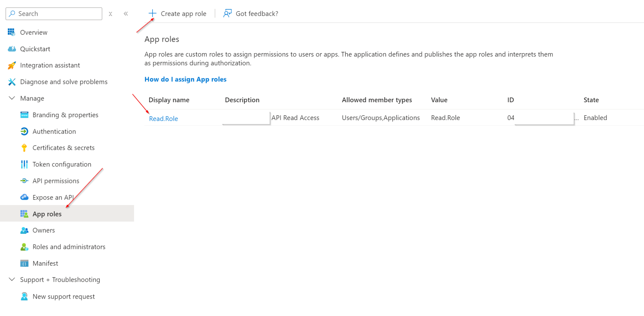This screenshot has height=316, width=644.
Task: Select the Diagnose and solve problems wrench icon
Action: coord(12,81)
